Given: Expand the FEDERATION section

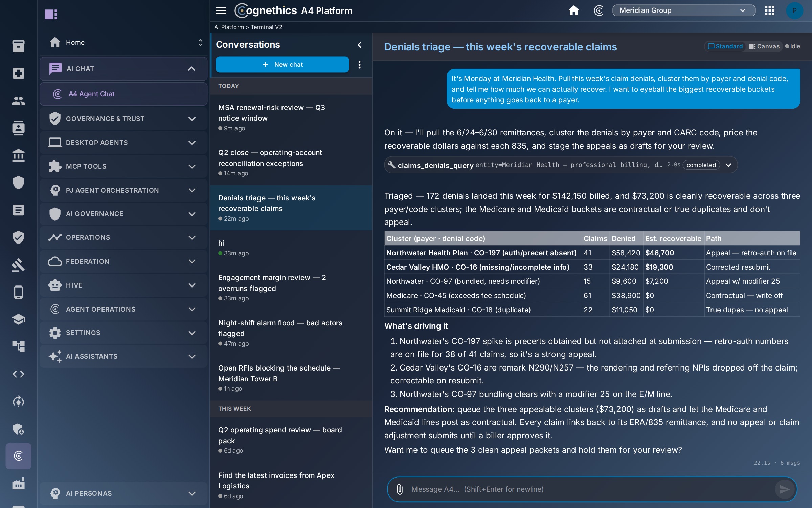Looking at the screenshot, I should [x=123, y=261].
